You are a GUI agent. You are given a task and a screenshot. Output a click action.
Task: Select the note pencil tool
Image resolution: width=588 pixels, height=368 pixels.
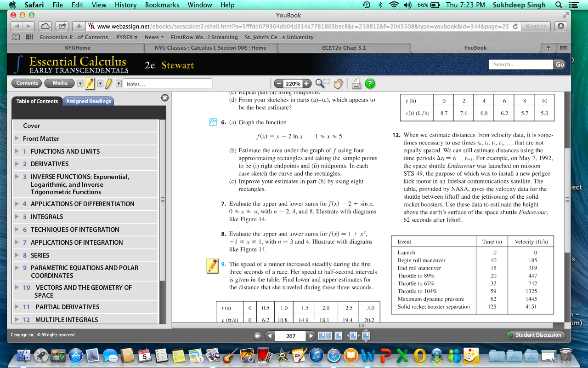90,84
